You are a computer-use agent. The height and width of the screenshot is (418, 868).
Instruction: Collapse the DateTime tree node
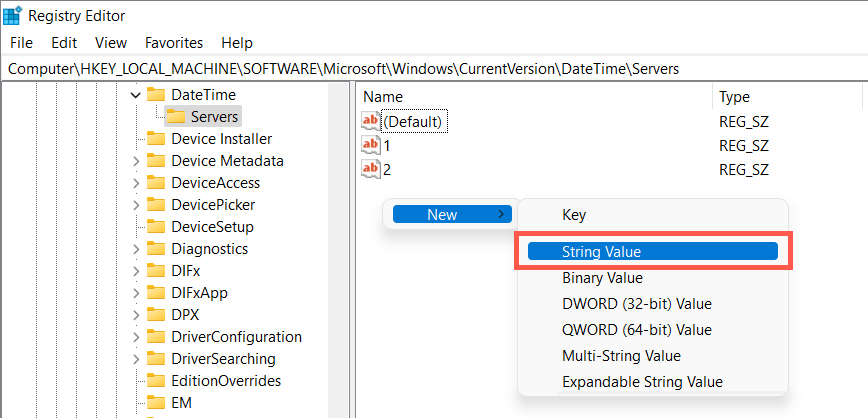(136, 95)
